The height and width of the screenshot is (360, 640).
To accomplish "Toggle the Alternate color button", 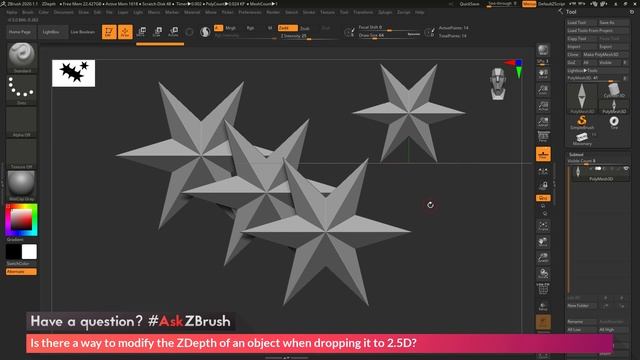I will pos(21,272).
